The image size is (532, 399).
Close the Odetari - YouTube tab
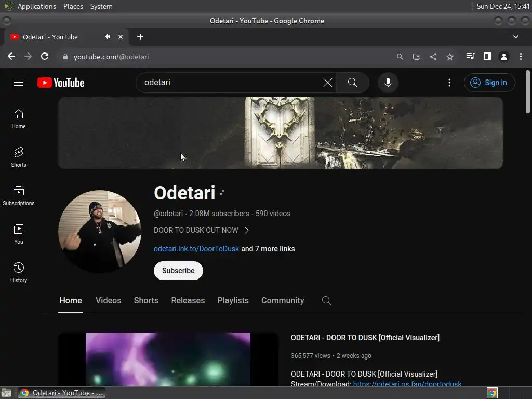[121, 37]
